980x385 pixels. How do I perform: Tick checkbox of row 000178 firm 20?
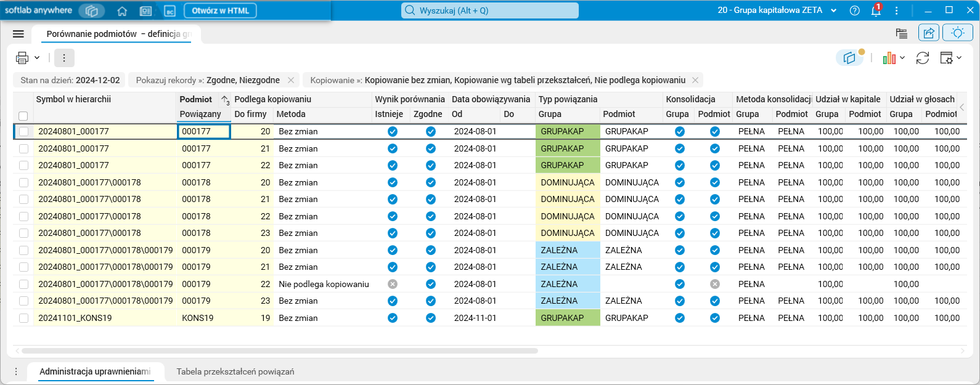(23, 182)
